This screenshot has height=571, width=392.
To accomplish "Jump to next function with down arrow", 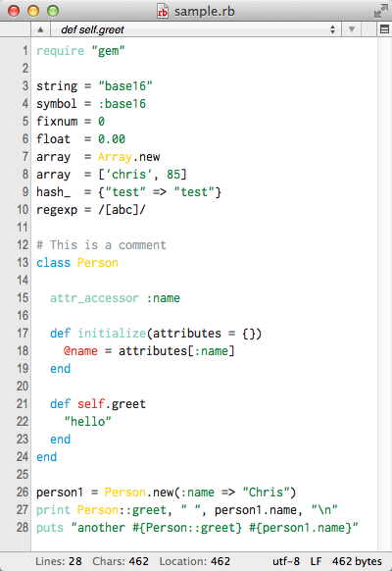I will tap(351, 29).
